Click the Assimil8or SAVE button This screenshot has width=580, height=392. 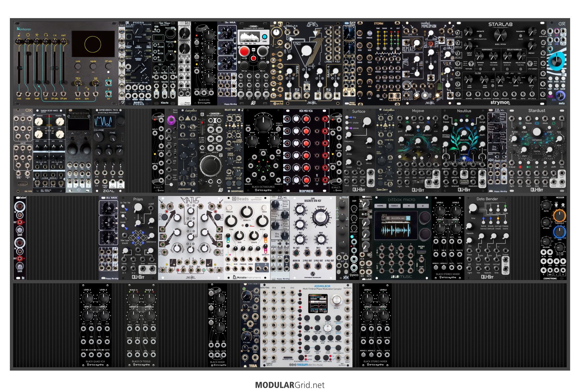(x=317, y=318)
